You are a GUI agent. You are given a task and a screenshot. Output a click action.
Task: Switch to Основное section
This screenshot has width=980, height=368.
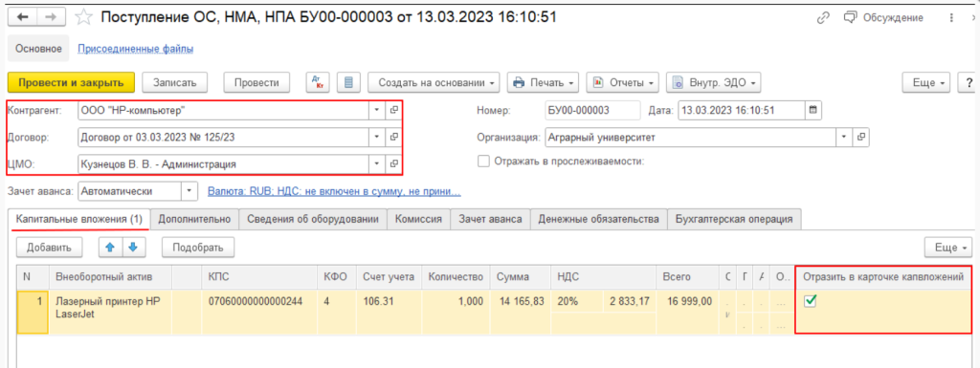point(38,48)
